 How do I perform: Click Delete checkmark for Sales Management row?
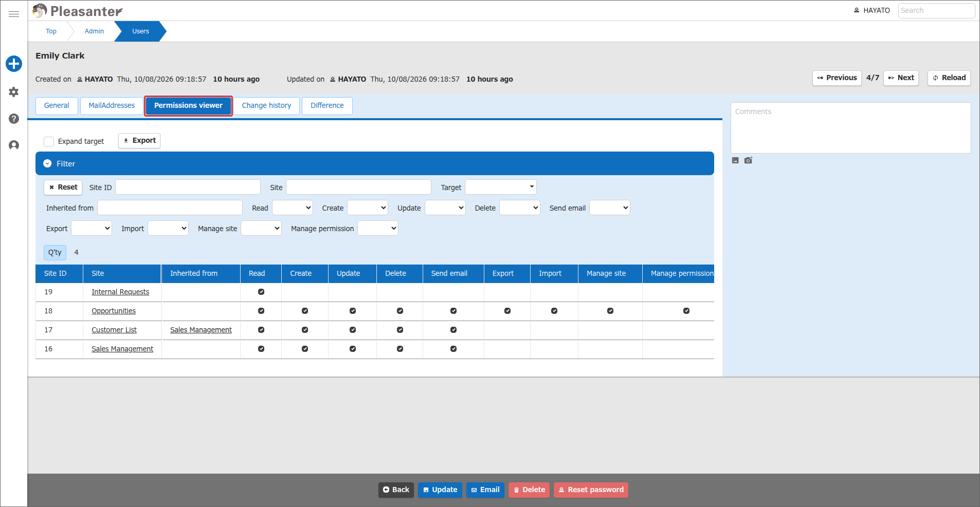tap(400, 349)
